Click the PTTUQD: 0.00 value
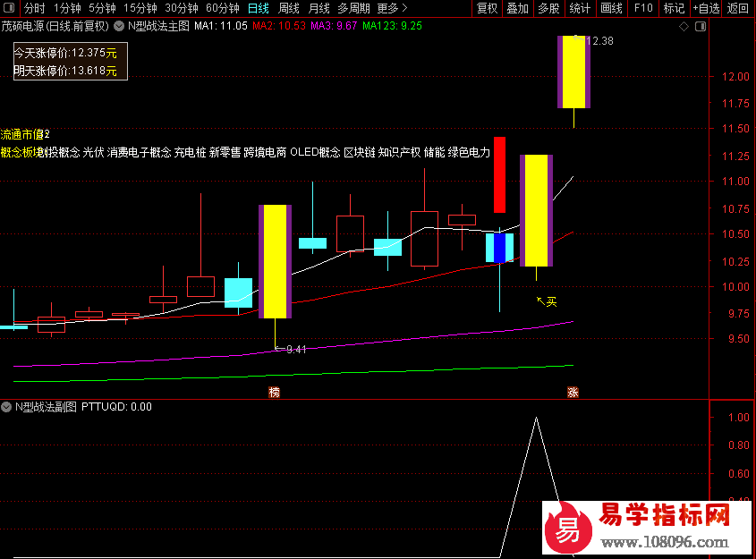 click(x=116, y=407)
